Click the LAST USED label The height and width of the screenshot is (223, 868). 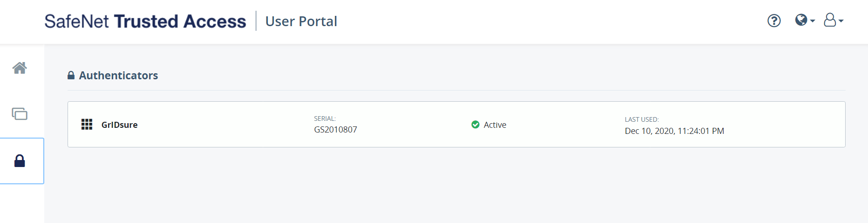pos(642,119)
